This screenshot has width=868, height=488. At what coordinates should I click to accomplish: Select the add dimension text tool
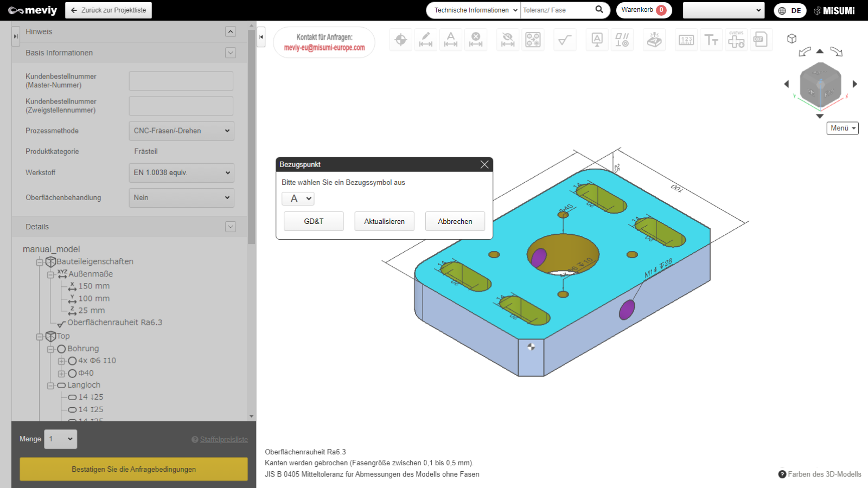pyautogui.click(x=451, y=40)
